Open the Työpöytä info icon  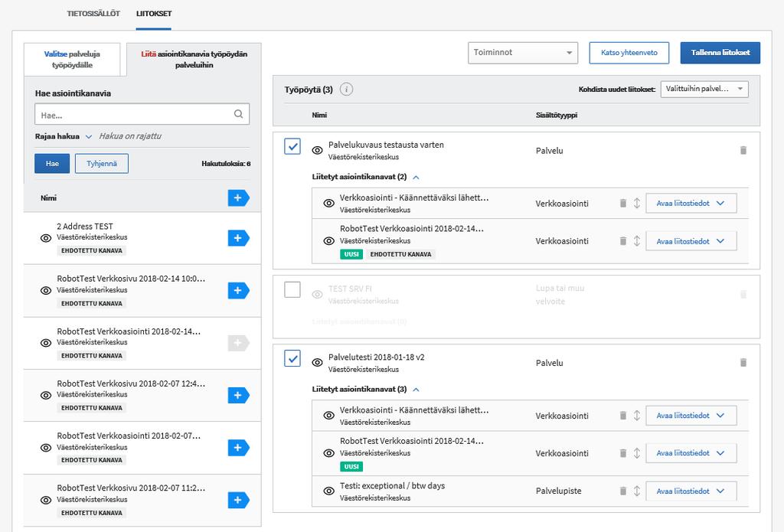pyautogui.click(x=346, y=90)
